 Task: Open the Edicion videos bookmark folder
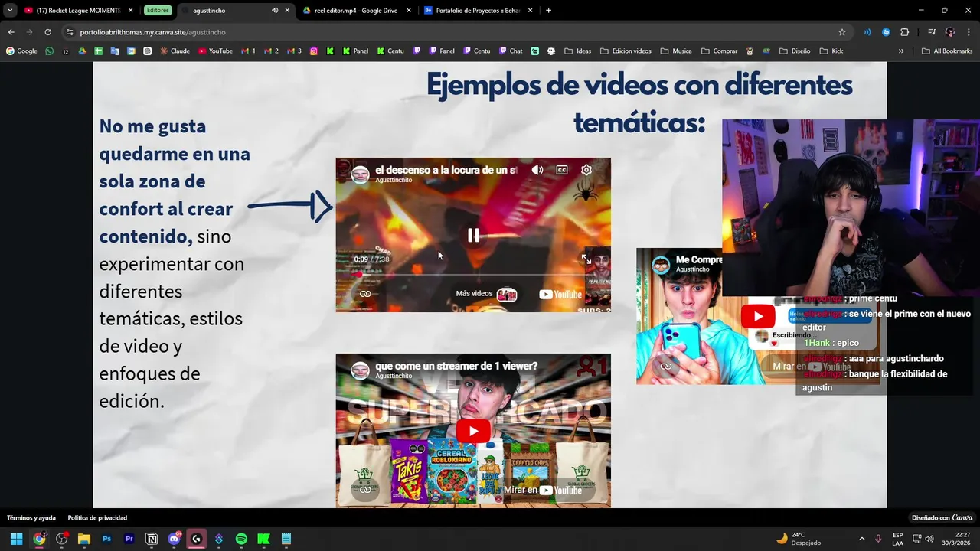click(x=626, y=51)
